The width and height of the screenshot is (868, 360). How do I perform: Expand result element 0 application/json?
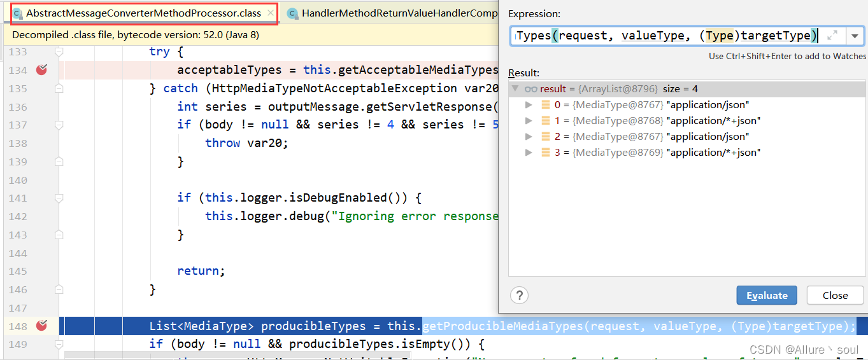click(x=529, y=105)
